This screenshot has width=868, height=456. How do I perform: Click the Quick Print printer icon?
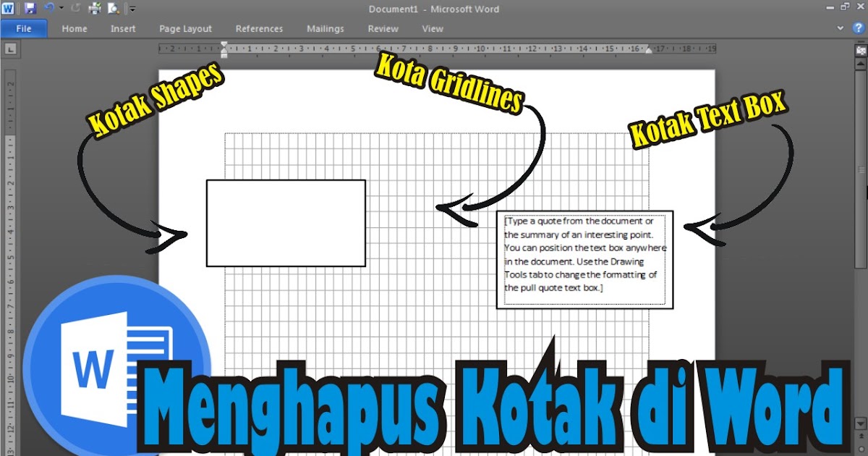(95, 9)
